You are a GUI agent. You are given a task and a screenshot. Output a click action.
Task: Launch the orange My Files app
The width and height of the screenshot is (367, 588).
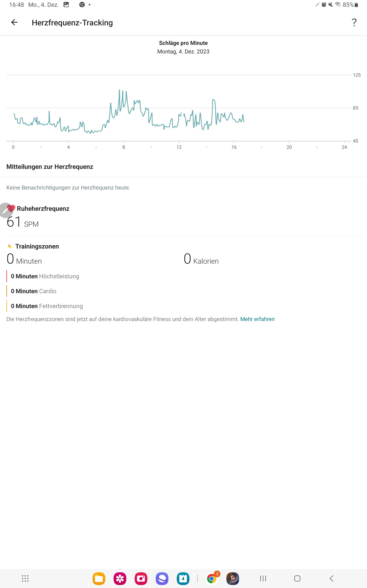99,578
